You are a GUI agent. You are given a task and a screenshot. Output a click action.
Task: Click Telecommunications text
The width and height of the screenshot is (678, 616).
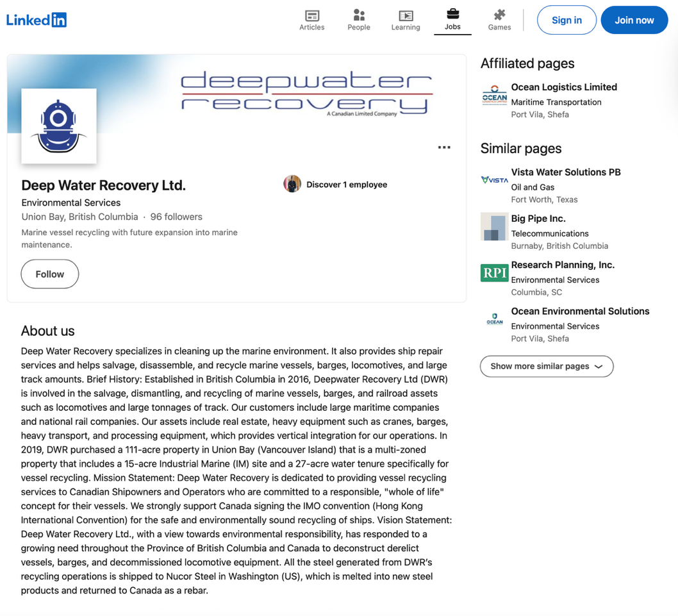tap(550, 233)
